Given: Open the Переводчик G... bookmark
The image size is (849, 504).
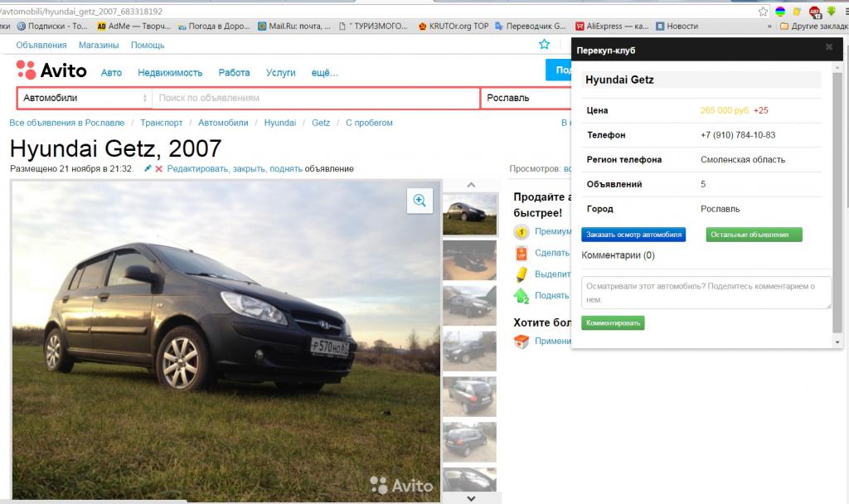Looking at the screenshot, I should (531, 26).
